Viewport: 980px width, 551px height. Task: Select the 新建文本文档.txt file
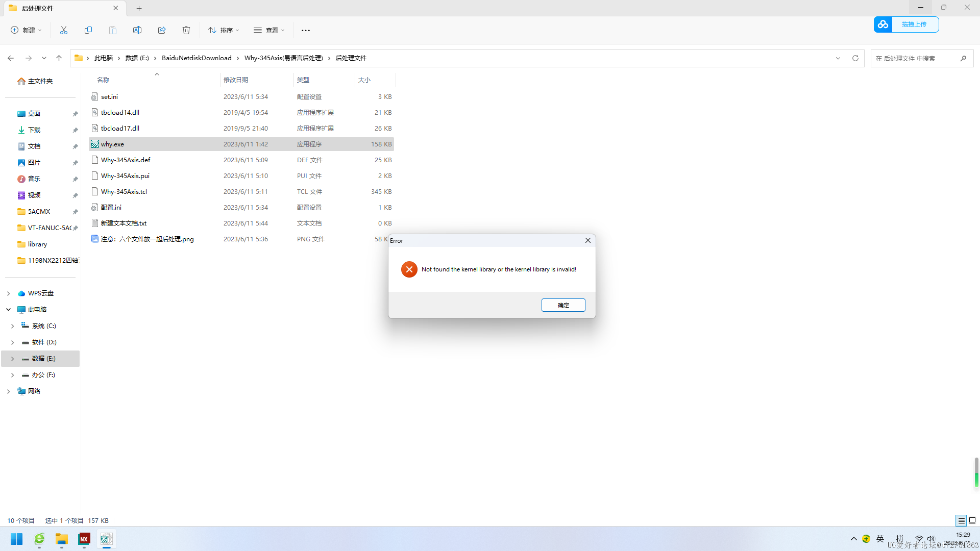241,223
